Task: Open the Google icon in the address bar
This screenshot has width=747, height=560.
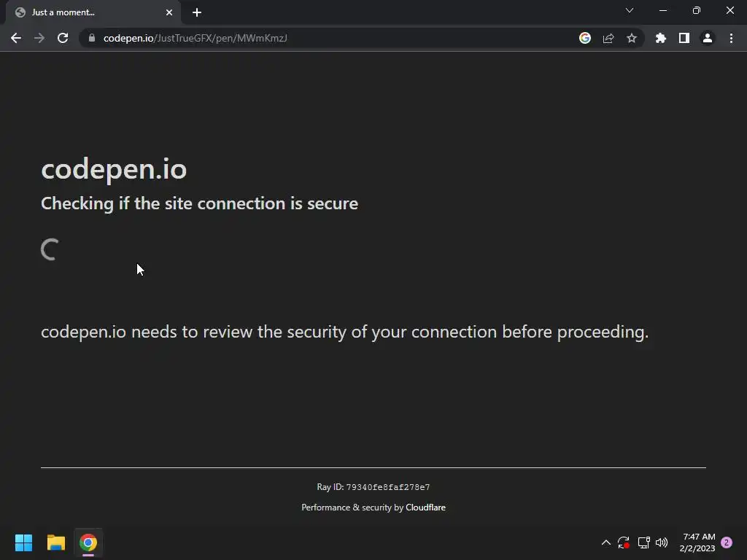Action: tap(585, 38)
